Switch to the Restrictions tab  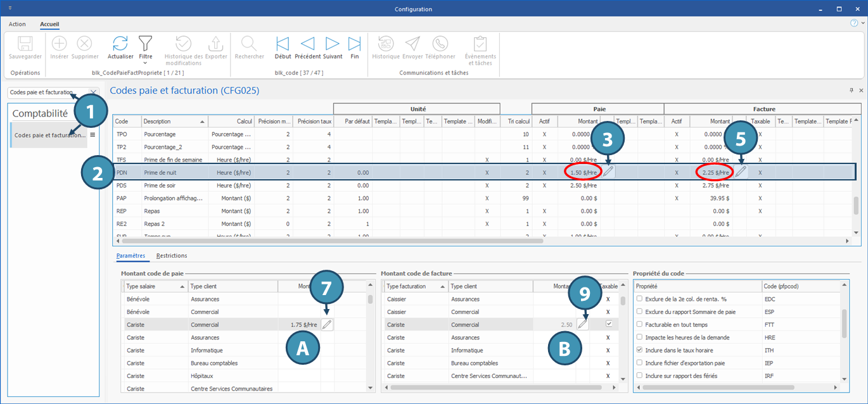[171, 256]
